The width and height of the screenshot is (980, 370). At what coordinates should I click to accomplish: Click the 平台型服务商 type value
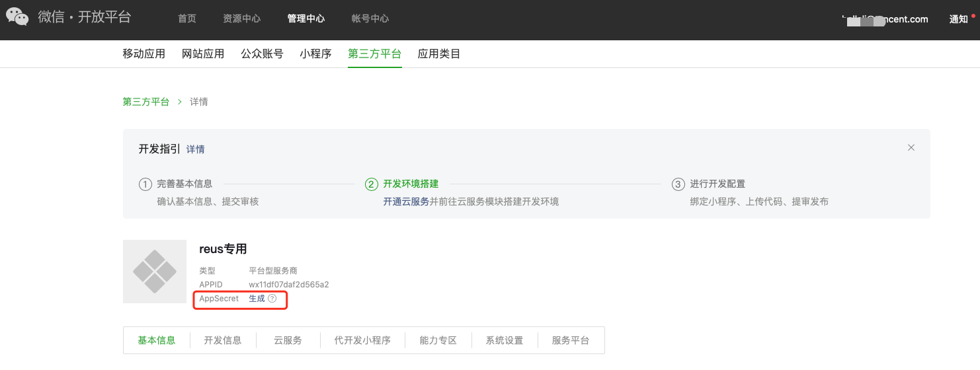(x=273, y=271)
